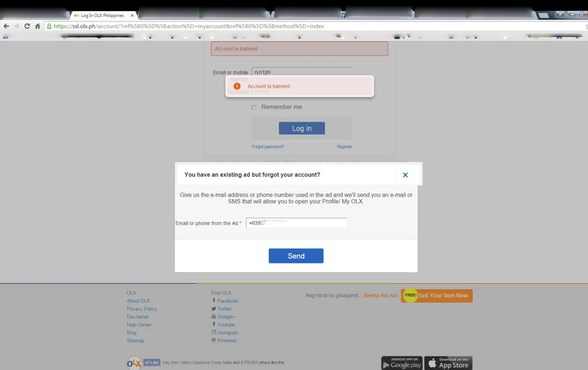Click the Google+ icon
This screenshot has width=588, height=370.
coord(214,316)
